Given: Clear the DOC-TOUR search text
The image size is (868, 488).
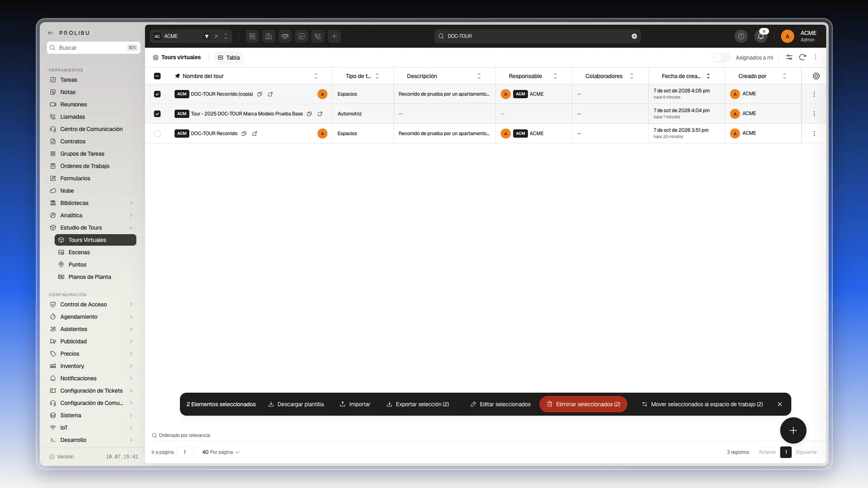Looking at the screenshot, I should pyautogui.click(x=634, y=36).
